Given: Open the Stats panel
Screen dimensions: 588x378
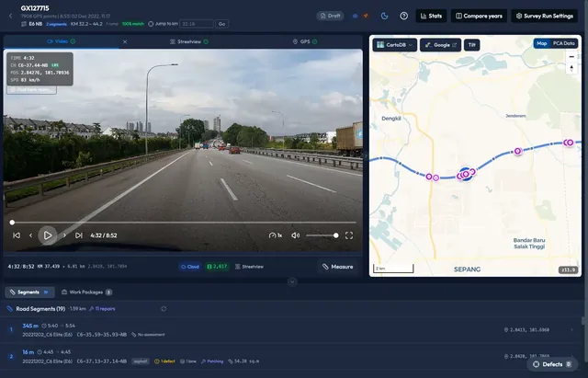Looking at the screenshot, I should (431, 16).
